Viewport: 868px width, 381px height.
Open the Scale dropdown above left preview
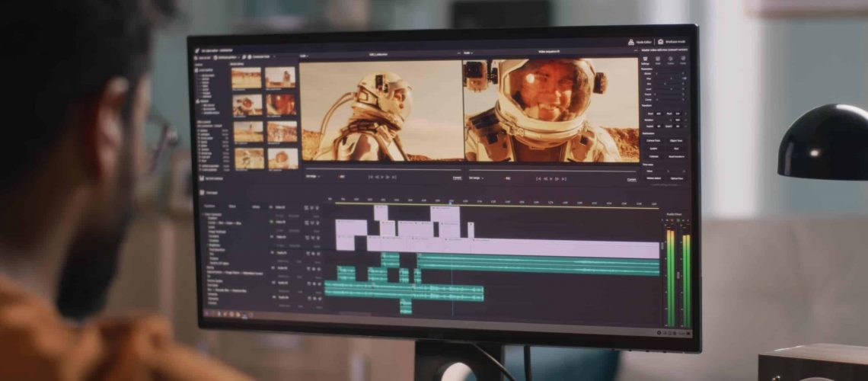coord(304,56)
